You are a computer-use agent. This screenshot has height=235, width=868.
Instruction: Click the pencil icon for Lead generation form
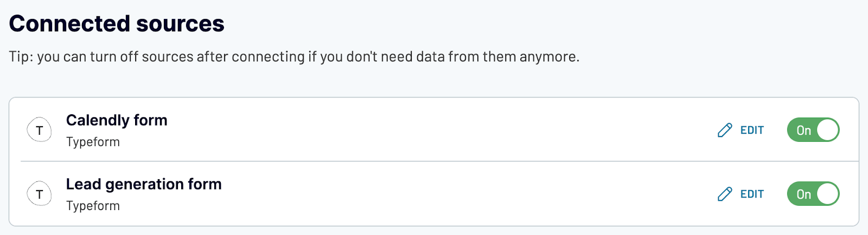[x=725, y=194]
